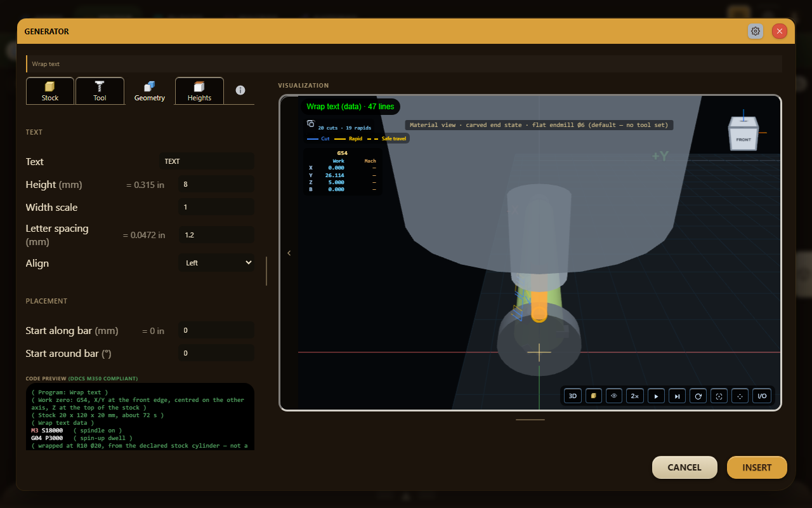Close the Generator dialog
The width and height of the screenshot is (812, 508).
point(780,31)
